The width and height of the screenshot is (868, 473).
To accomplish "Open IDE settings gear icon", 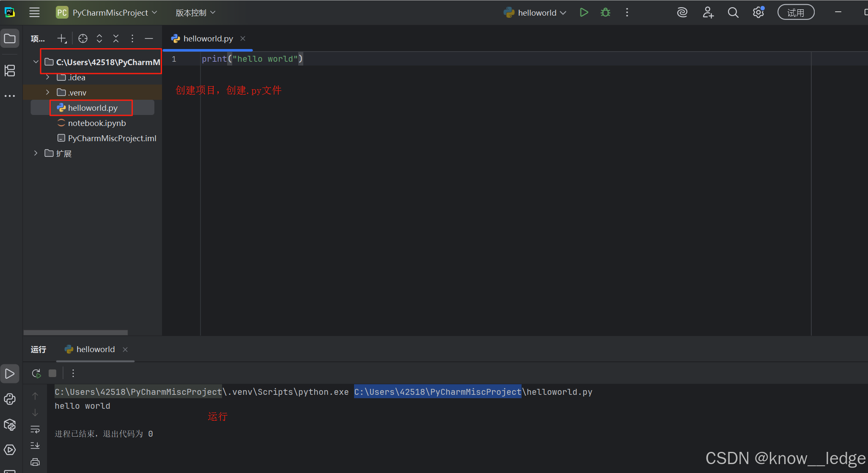I will tap(758, 13).
